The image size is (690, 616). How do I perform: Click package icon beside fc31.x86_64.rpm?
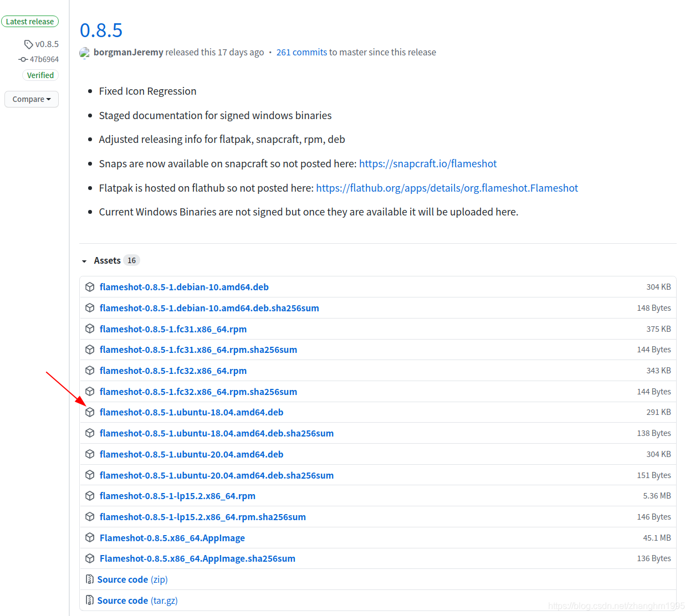[x=90, y=329]
